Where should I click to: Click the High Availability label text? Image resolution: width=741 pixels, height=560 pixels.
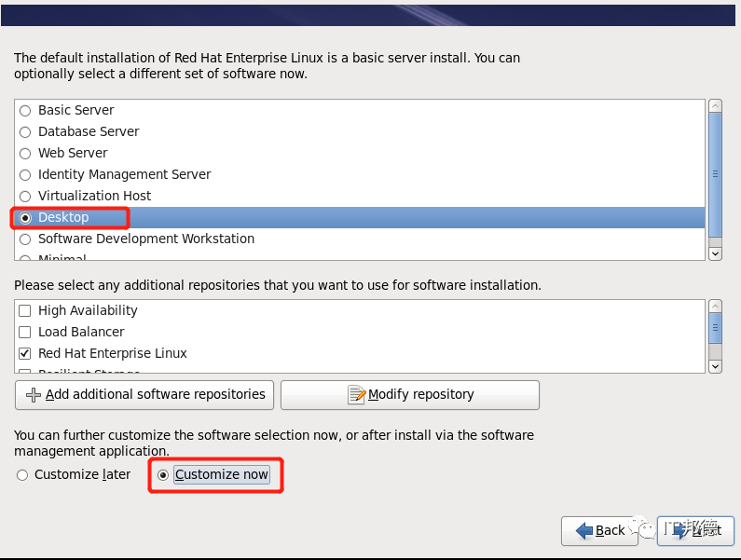[x=88, y=310]
